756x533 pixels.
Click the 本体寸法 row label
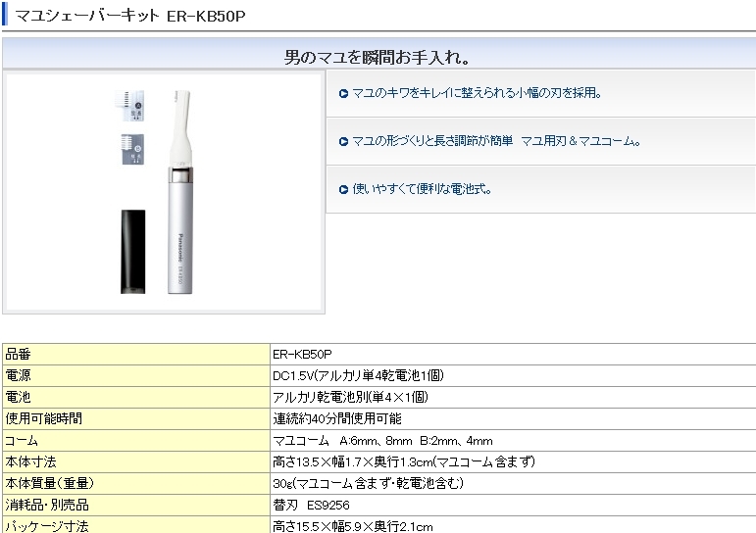[x=30, y=461]
